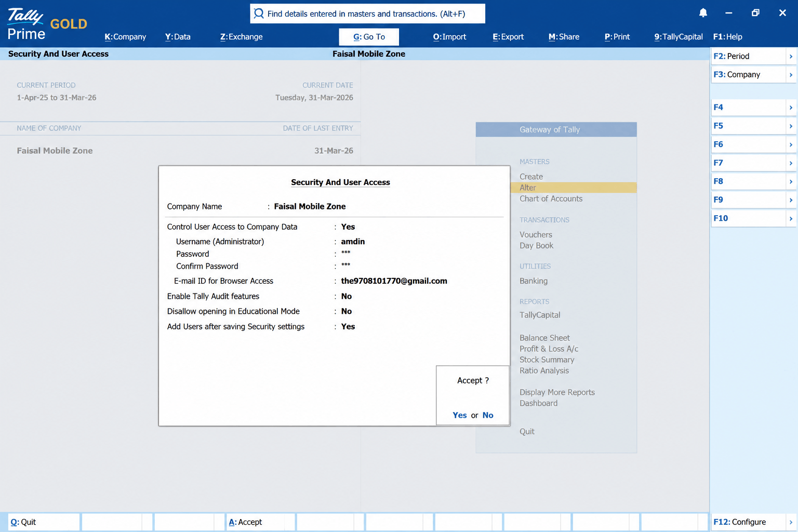Click the company name Faisal Mobile Zone in list

[55, 151]
